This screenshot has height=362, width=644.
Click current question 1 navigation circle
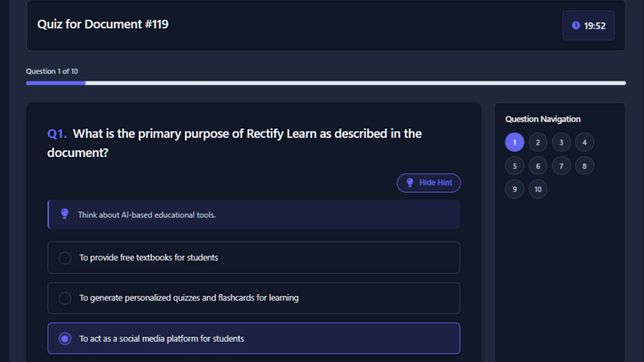[514, 142]
